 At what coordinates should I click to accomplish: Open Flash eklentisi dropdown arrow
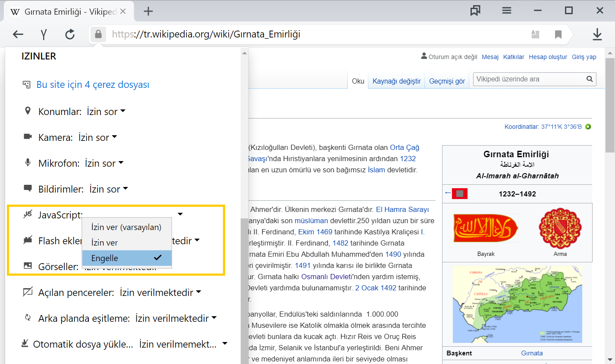[197, 240]
